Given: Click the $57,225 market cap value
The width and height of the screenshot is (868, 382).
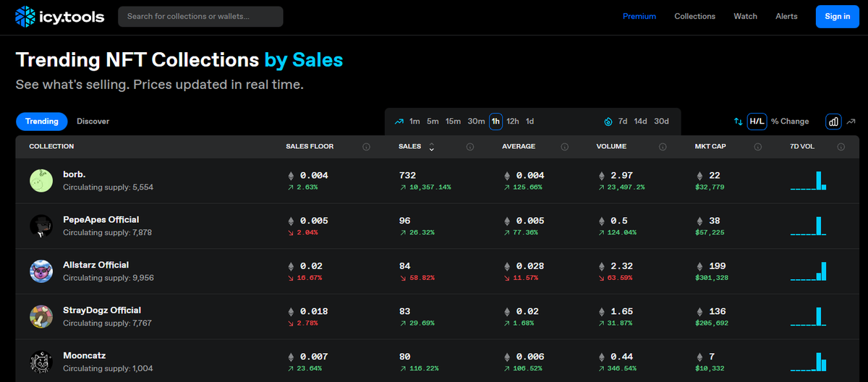Looking at the screenshot, I should click(710, 232).
